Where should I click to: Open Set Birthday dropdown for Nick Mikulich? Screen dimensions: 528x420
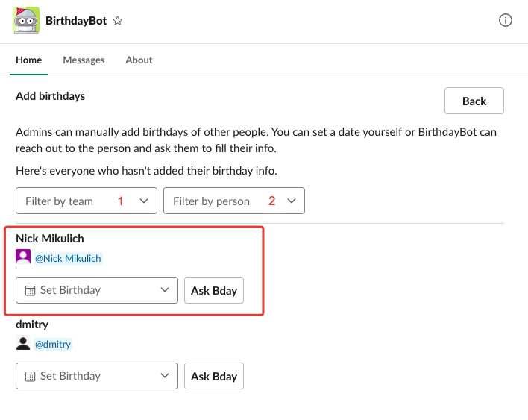(97, 290)
